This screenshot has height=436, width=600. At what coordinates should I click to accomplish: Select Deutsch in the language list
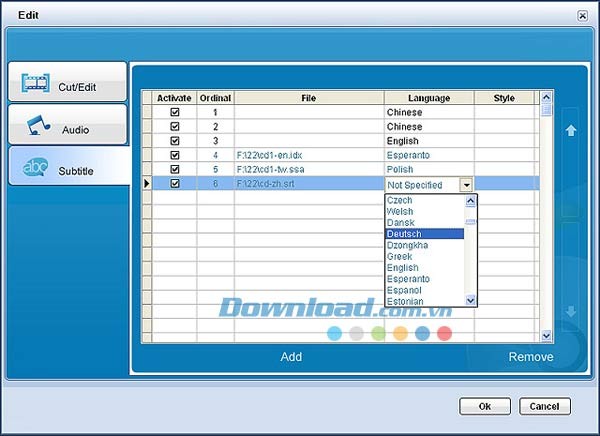click(425, 234)
